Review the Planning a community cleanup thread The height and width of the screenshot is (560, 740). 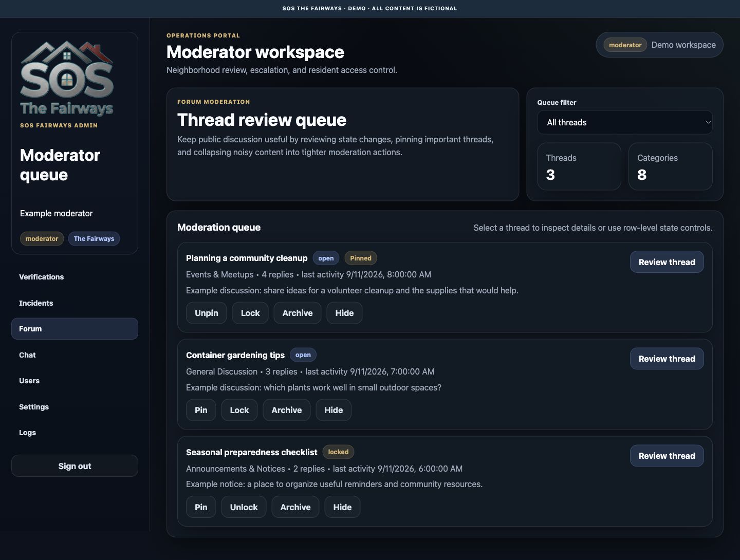click(667, 262)
